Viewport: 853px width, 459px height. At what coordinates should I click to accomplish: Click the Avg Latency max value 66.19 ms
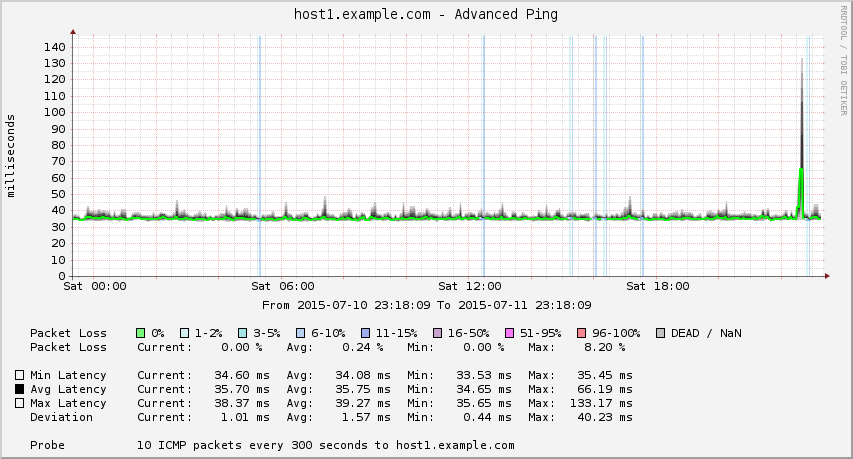[x=604, y=389]
